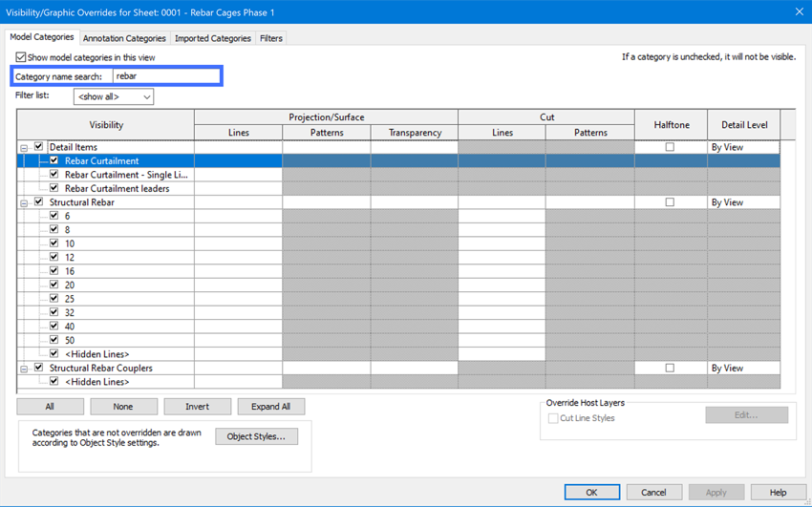Viewport: 812px width, 507px height.
Task: Toggle Rebar Curtailment - Single Li... checkbox
Action: (x=53, y=175)
